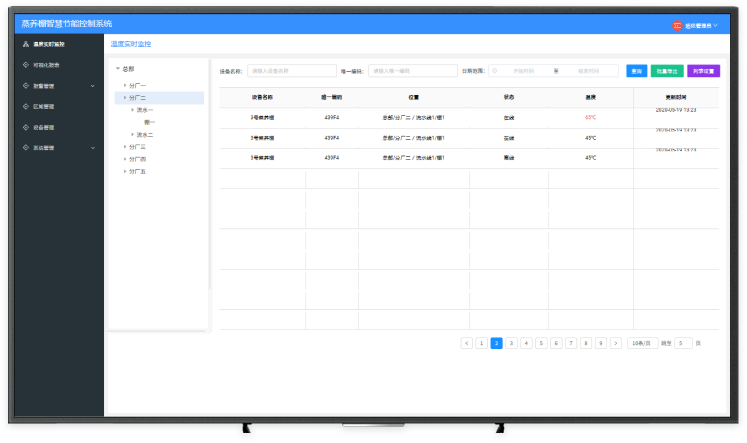Expand the 系统管理 submenu arrow
747x443 pixels.
tap(92, 148)
